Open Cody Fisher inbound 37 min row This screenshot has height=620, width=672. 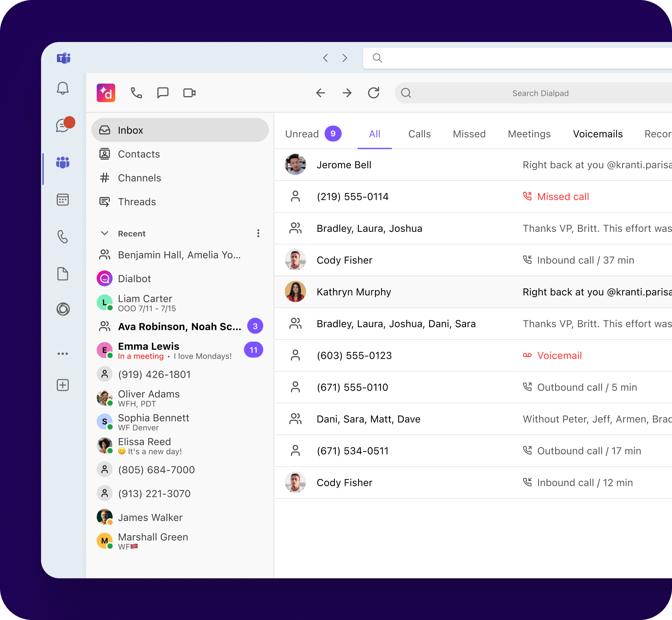pyautogui.click(x=473, y=260)
